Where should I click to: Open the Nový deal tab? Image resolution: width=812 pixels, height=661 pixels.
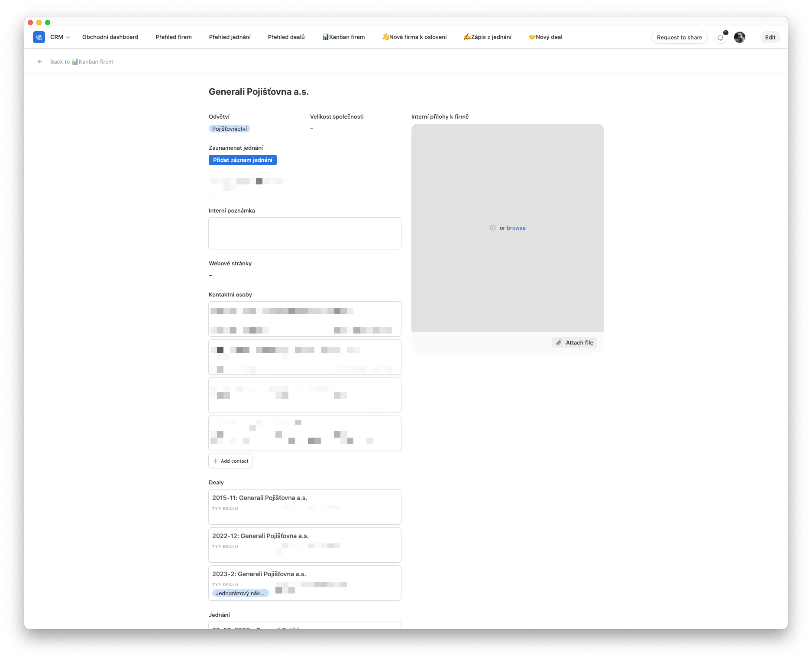(x=545, y=37)
